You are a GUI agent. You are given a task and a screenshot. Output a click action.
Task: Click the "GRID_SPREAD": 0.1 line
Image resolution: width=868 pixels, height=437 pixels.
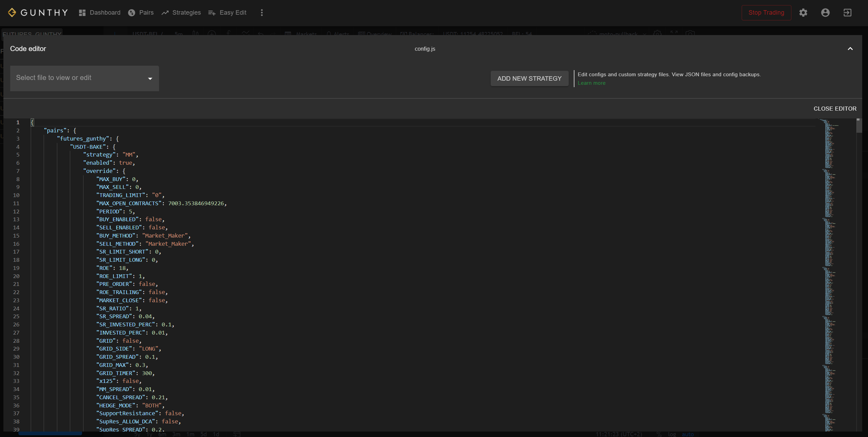point(127,357)
